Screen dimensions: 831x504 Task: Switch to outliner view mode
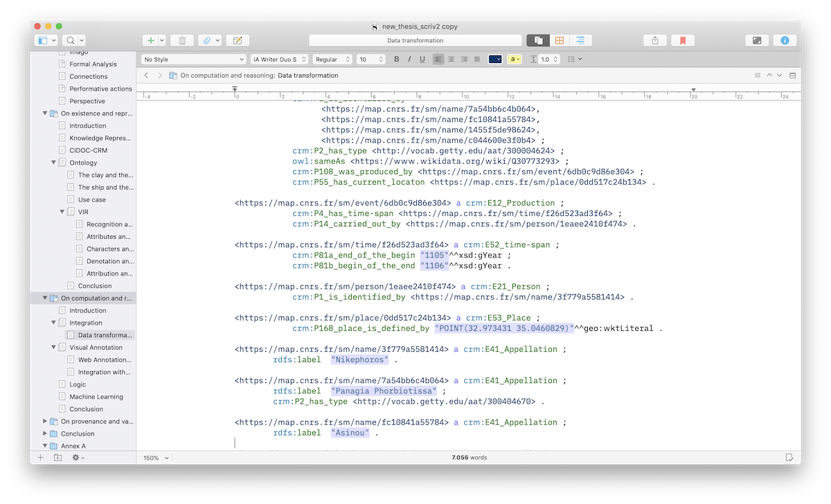tap(580, 41)
